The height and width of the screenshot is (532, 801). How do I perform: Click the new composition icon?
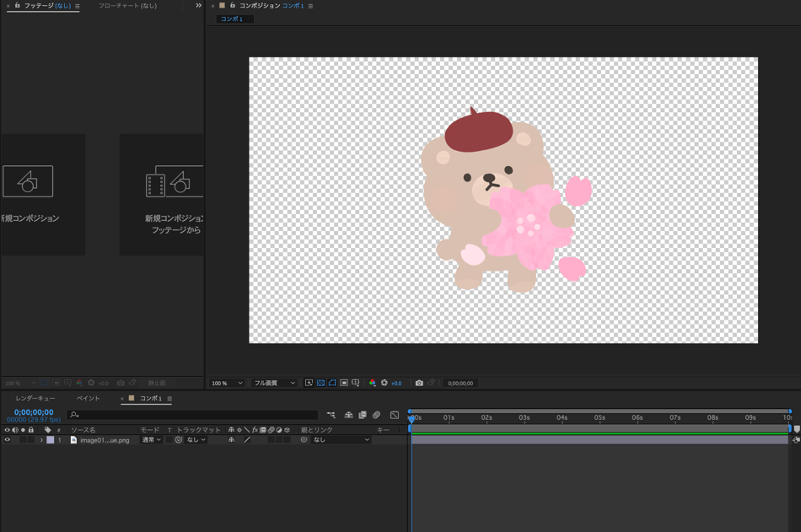pyautogui.click(x=28, y=180)
